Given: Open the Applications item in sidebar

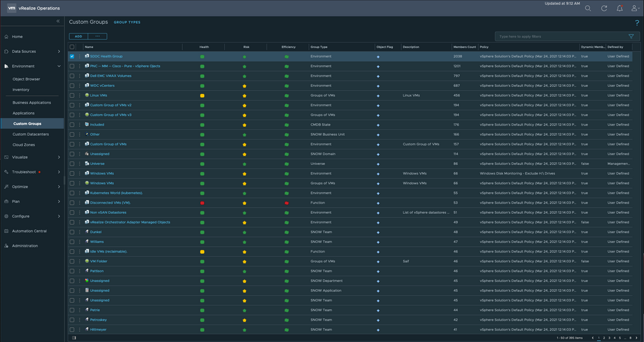Looking at the screenshot, I should tap(23, 113).
